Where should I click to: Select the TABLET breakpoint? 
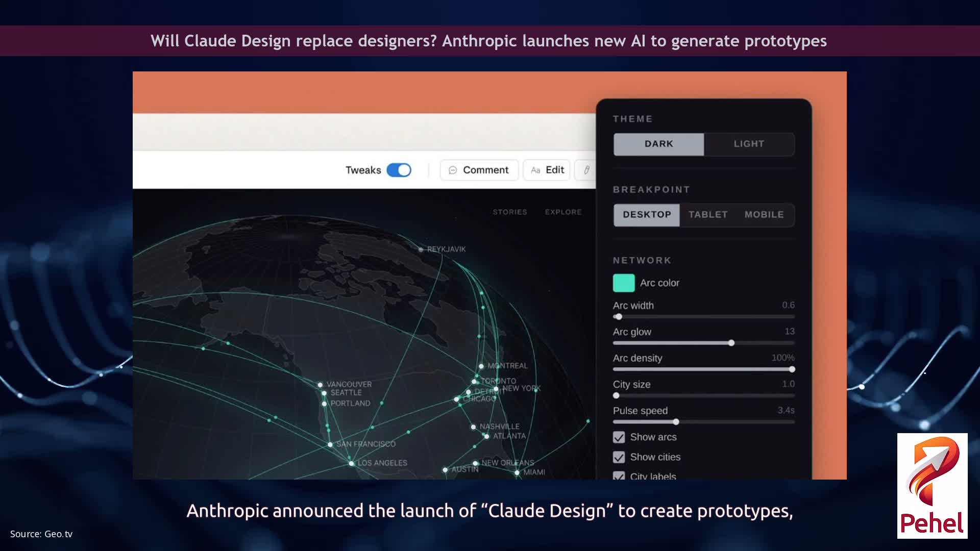(708, 214)
